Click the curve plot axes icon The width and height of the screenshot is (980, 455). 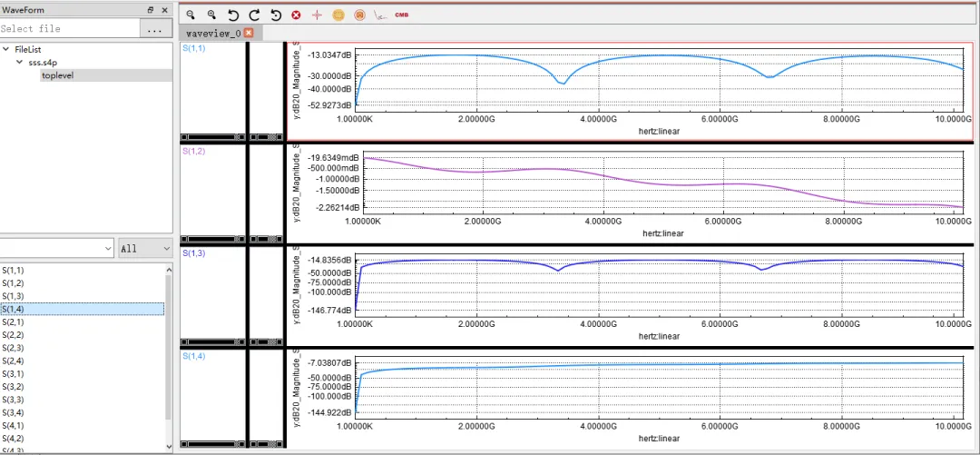[380, 15]
